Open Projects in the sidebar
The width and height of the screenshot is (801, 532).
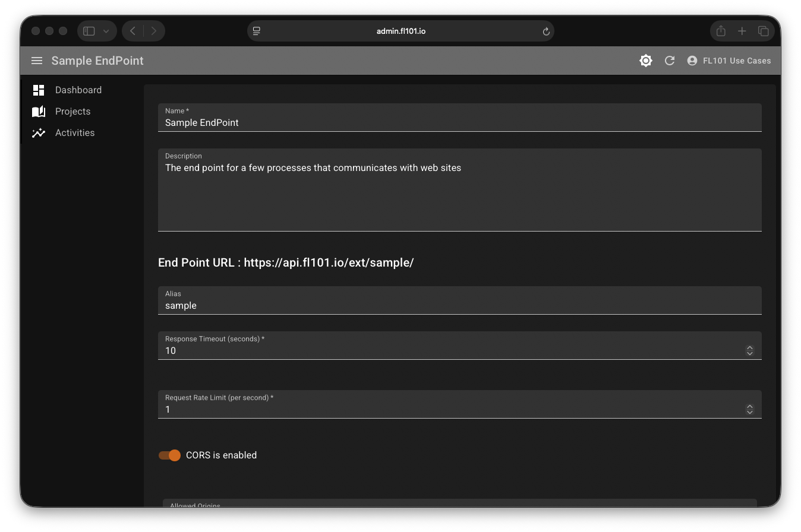(72, 112)
